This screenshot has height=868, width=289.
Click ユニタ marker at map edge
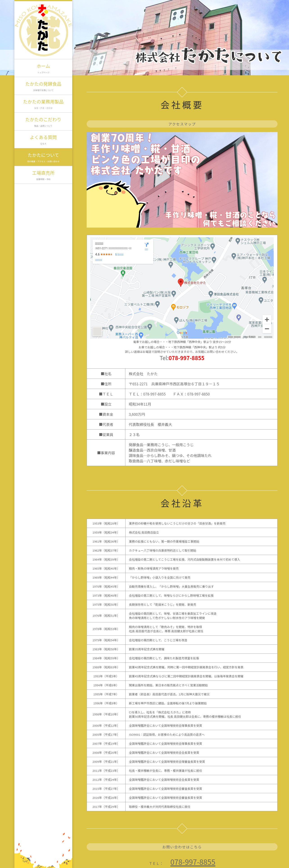[261, 300]
